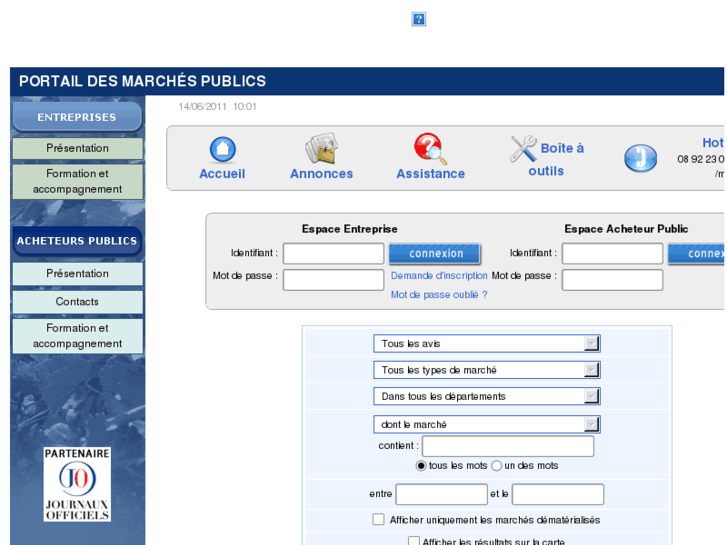Expand the Tous les types de marché dropdown

pos(487,370)
